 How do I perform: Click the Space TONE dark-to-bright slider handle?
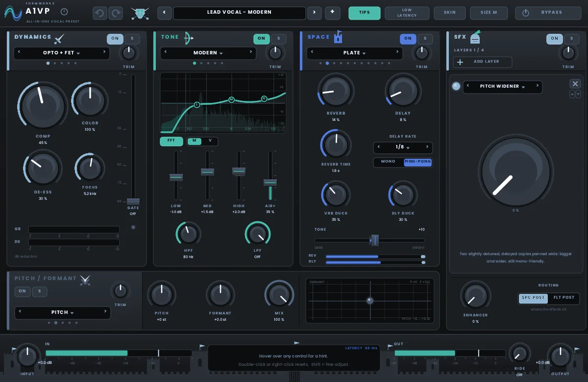[x=374, y=240]
